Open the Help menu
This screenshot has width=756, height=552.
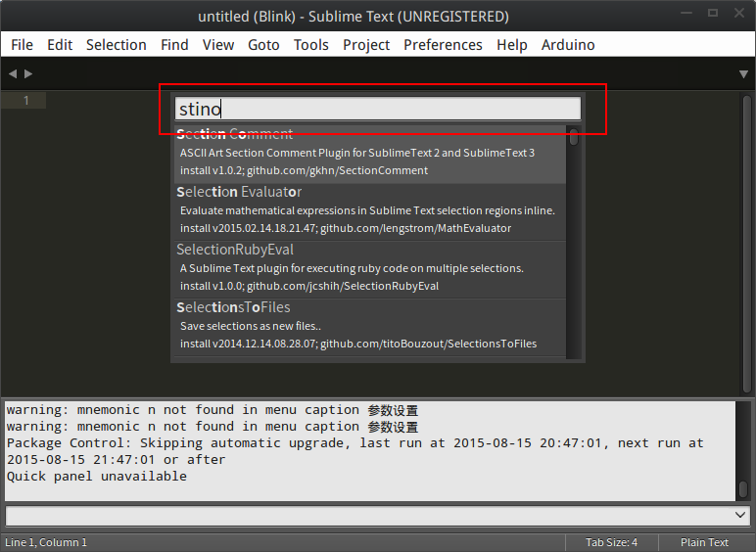click(512, 45)
